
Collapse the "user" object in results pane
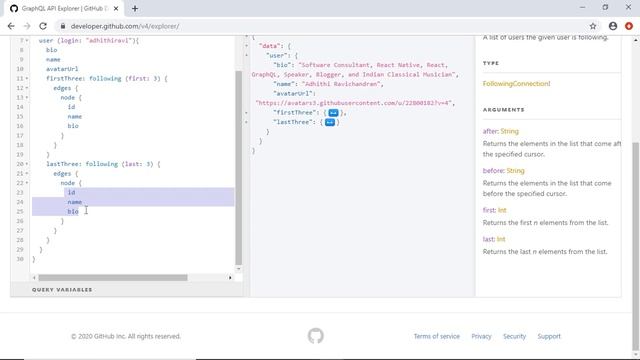tap(247, 56)
